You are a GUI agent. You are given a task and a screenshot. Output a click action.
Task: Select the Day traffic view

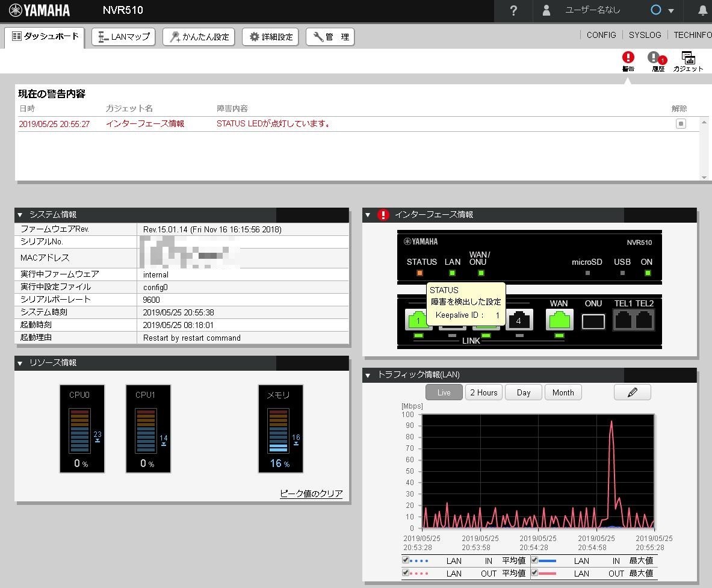coord(523,392)
